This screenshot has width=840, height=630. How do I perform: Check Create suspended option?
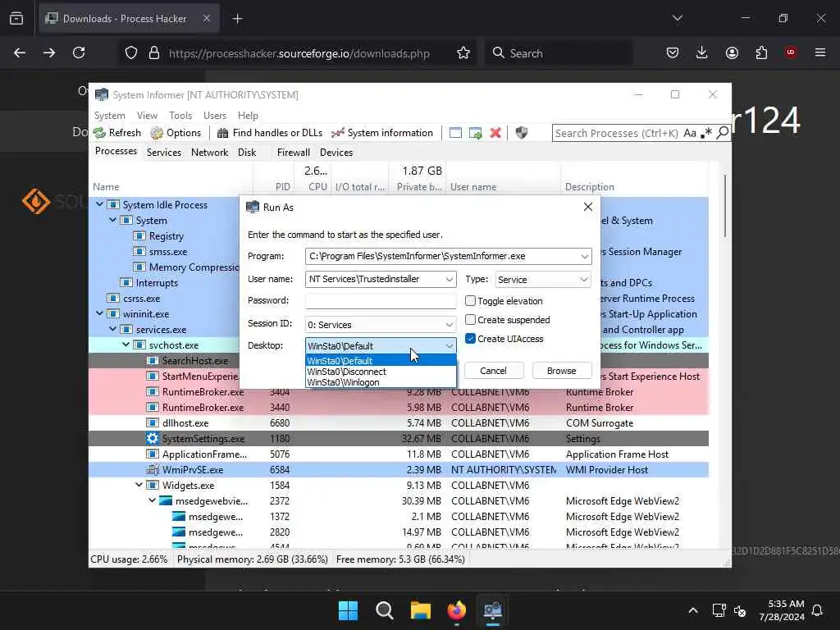click(x=470, y=320)
